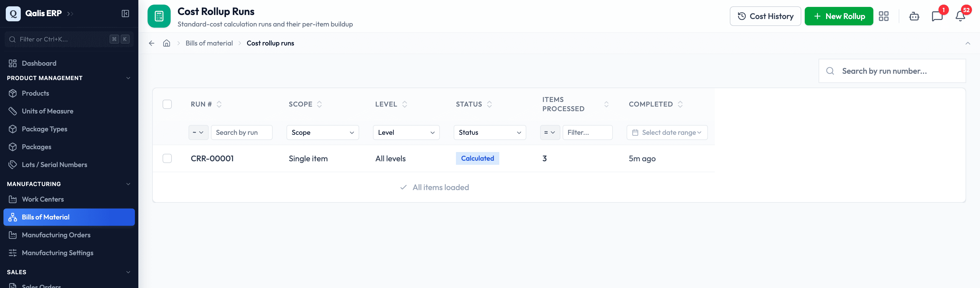Image resolution: width=980 pixels, height=288 pixels.
Task: Open notifications bell icon
Action: (x=960, y=16)
